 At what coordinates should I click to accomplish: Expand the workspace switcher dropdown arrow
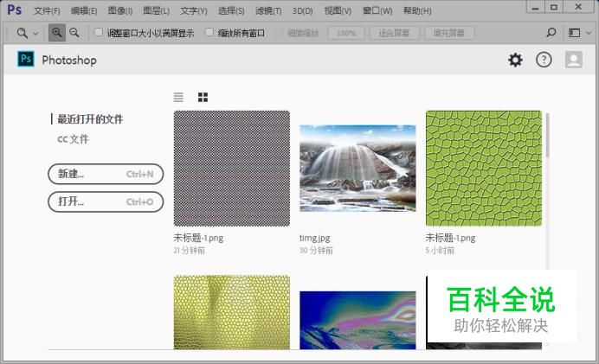click(x=589, y=33)
